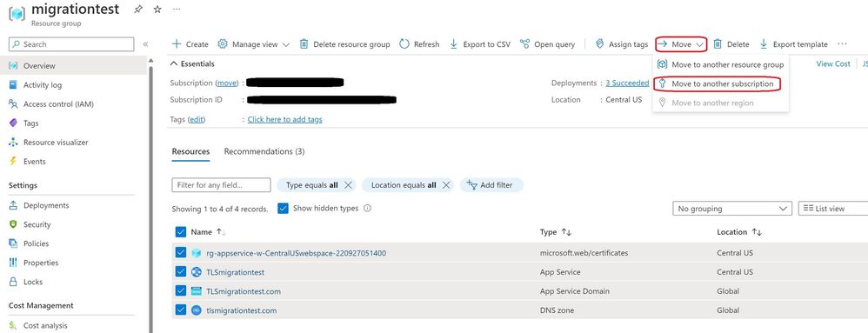This screenshot has height=333, width=868.
Task: Click the Security shield icon
Action: [13, 224]
